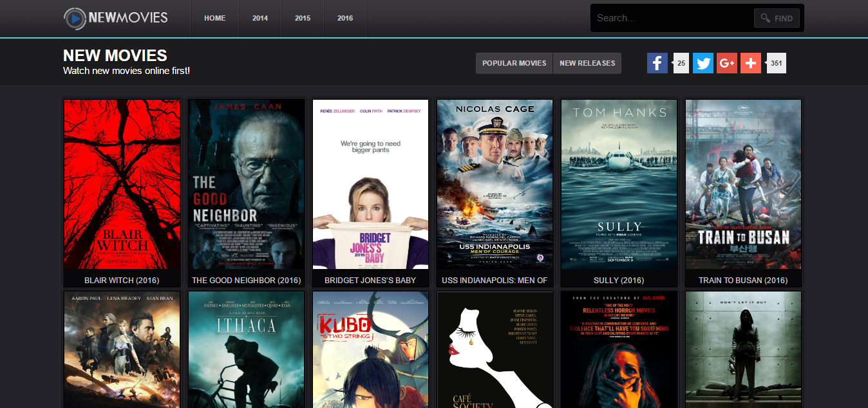Show New Releases
The width and height of the screenshot is (868, 408).
587,63
